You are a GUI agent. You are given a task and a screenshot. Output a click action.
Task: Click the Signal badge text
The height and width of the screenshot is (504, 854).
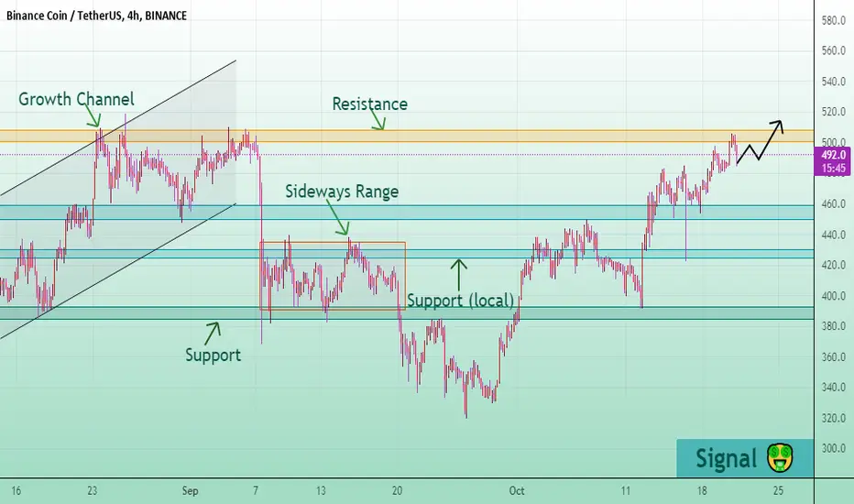pos(726,459)
